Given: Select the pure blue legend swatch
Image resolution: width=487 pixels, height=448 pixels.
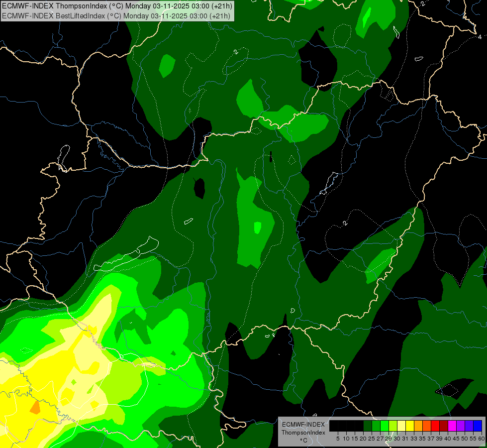Looking at the screenshot, I should pos(478,426).
